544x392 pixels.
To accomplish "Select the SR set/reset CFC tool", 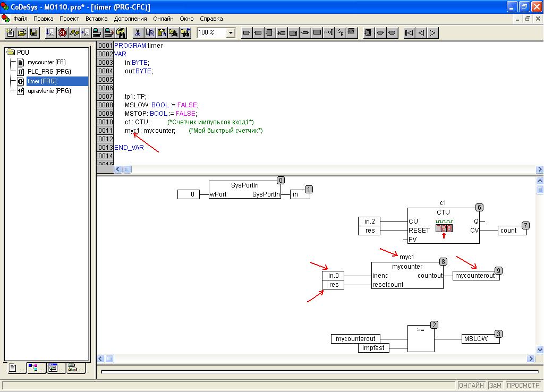I will coord(341,33).
